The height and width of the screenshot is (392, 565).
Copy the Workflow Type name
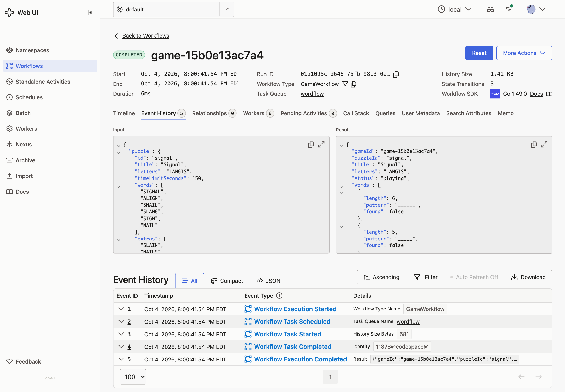[354, 84]
